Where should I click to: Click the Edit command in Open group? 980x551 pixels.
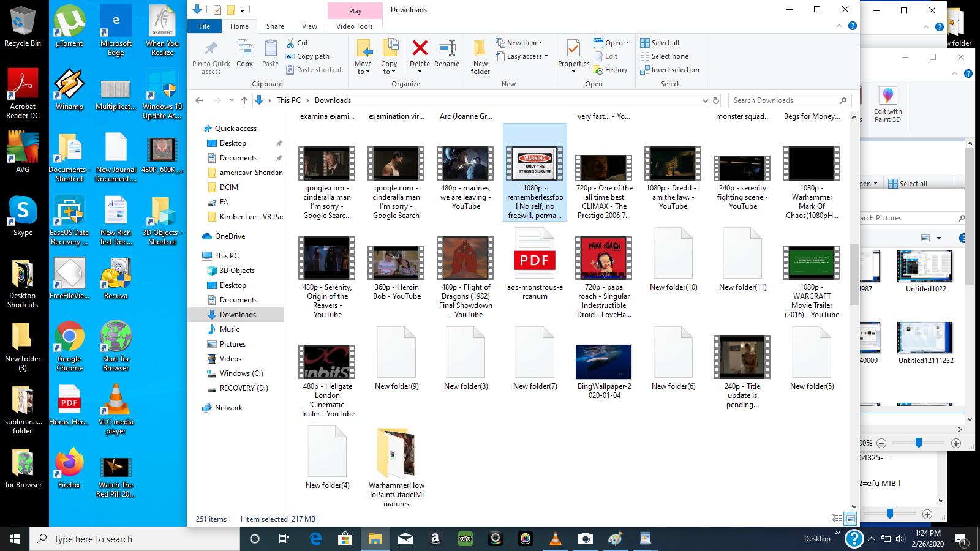click(x=606, y=56)
